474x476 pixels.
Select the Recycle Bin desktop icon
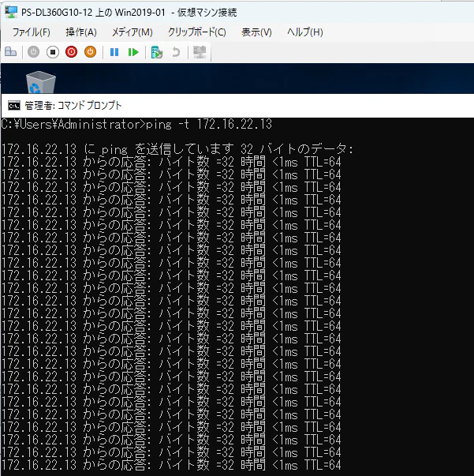click(x=41, y=82)
